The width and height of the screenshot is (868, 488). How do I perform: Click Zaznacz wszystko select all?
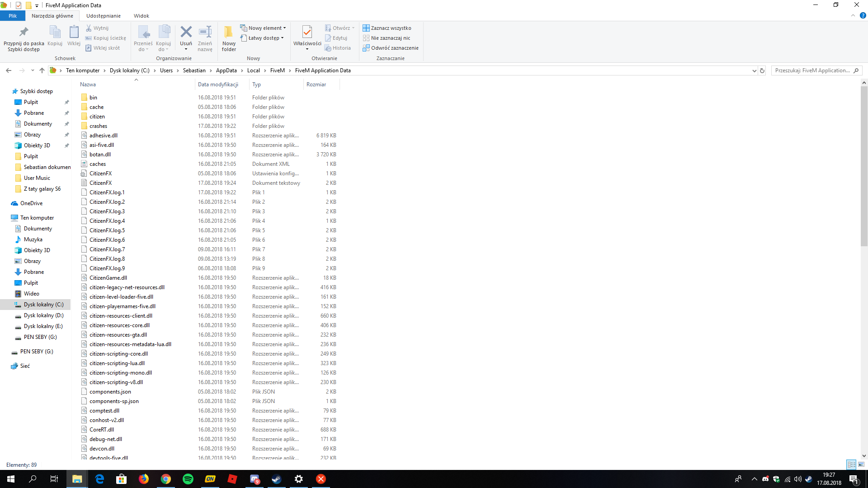(387, 28)
